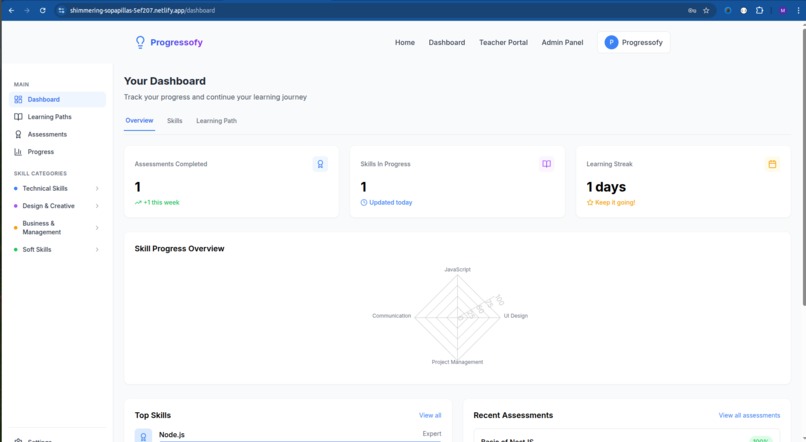The height and width of the screenshot is (442, 806).
Task: Open Teacher Portal in the top navigation
Action: point(503,43)
